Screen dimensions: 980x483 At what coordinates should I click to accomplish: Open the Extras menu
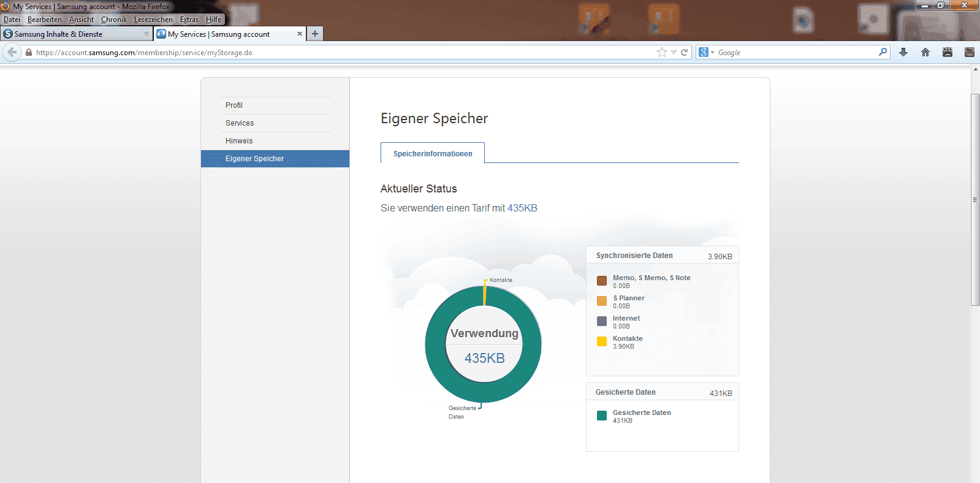point(189,20)
